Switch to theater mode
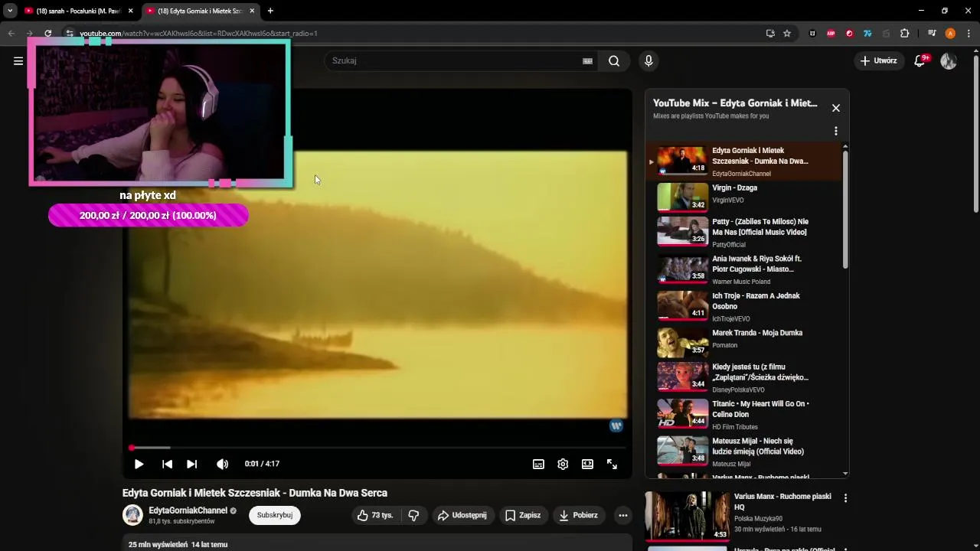Screen dimensions: 980x551 coord(587,464)
